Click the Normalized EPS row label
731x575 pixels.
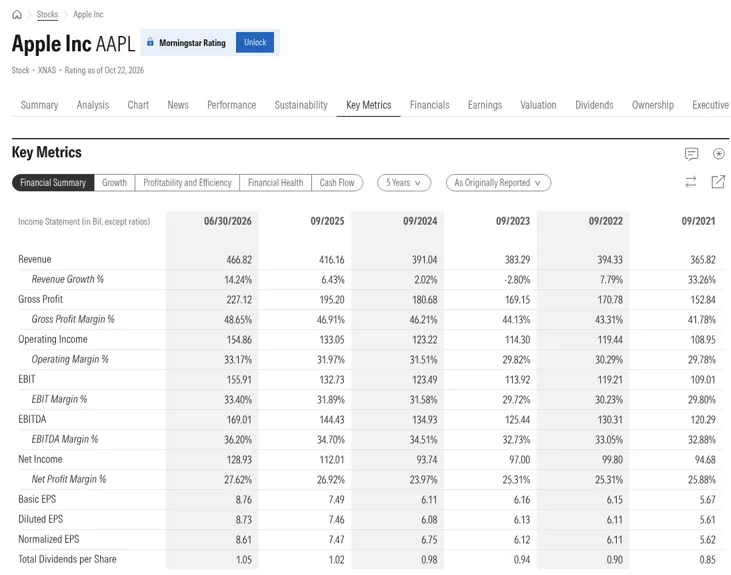coord(49,540)
